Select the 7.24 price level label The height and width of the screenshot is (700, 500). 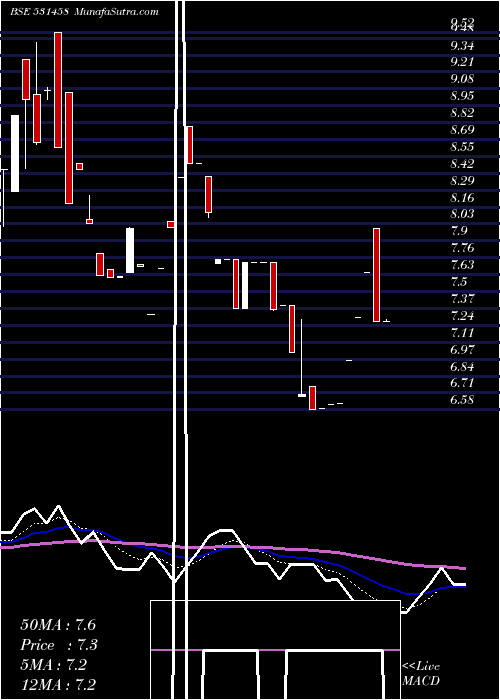click(x=462, y=316)
